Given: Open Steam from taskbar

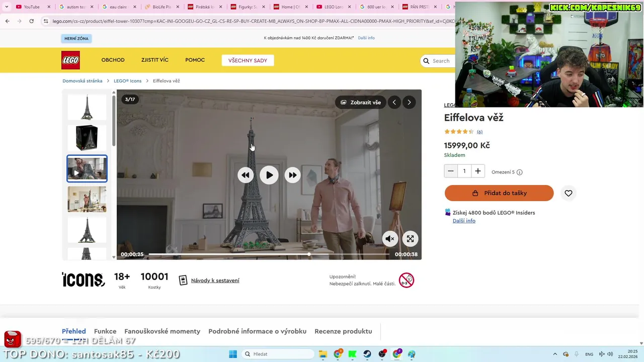Looking at the screenshot, I should pos(367,354).
